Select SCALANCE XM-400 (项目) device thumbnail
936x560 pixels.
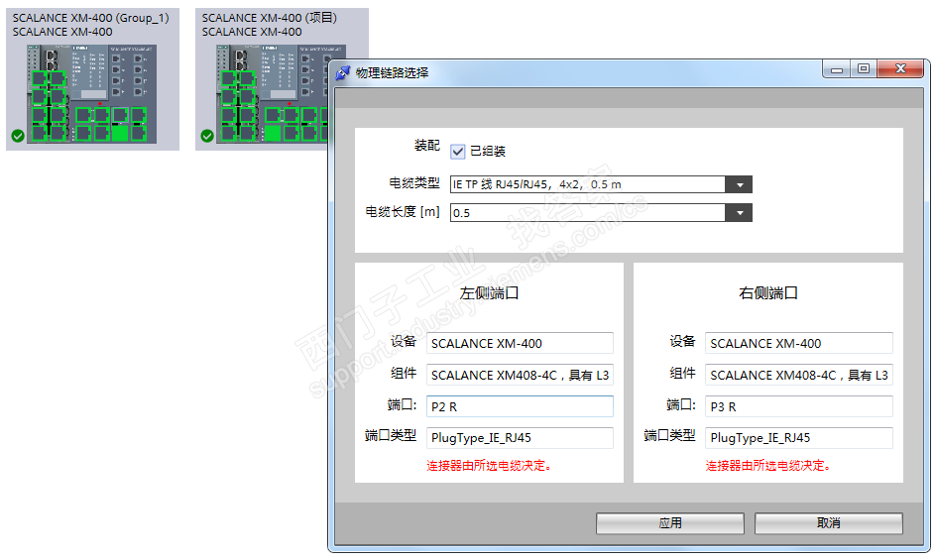click(263, 79)
